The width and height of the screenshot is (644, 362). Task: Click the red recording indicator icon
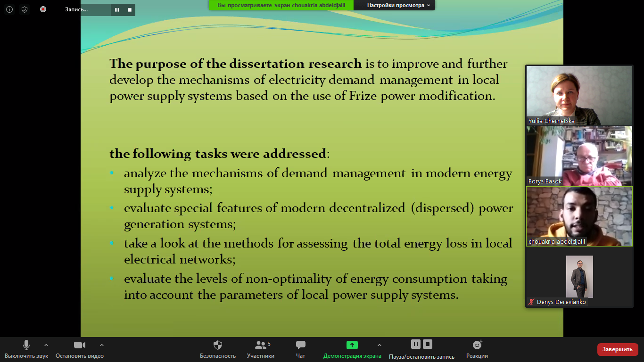coord(43,9)
